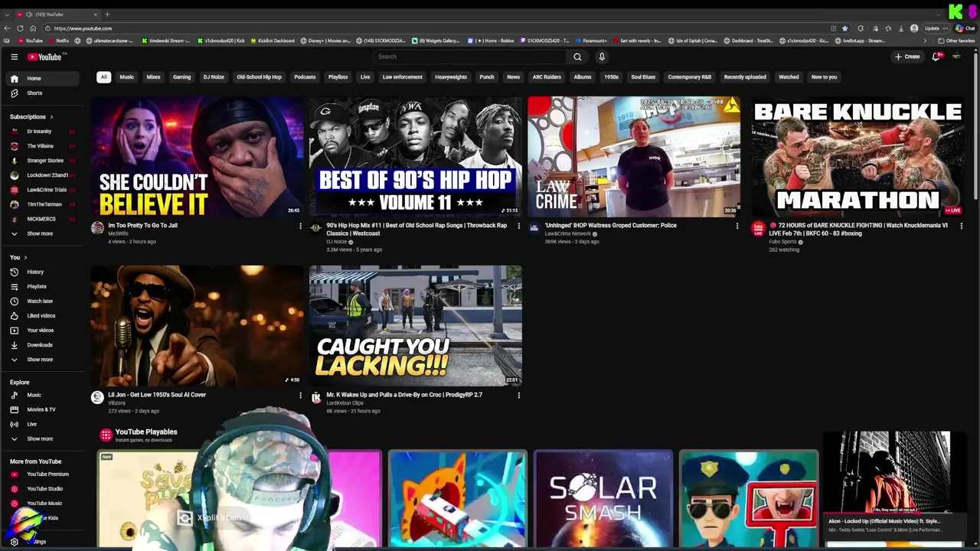
Task: Open Other favorites bookmarks folder
Action: (x=957, y=41)
